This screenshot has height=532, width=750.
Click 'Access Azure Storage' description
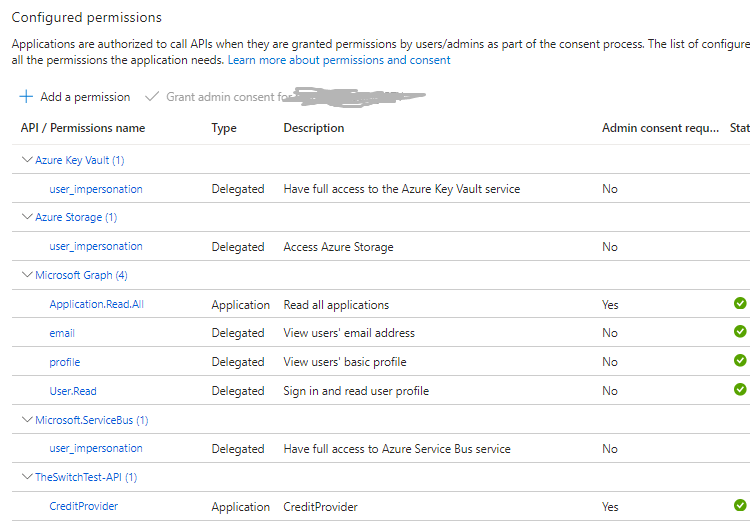point(339,247)
